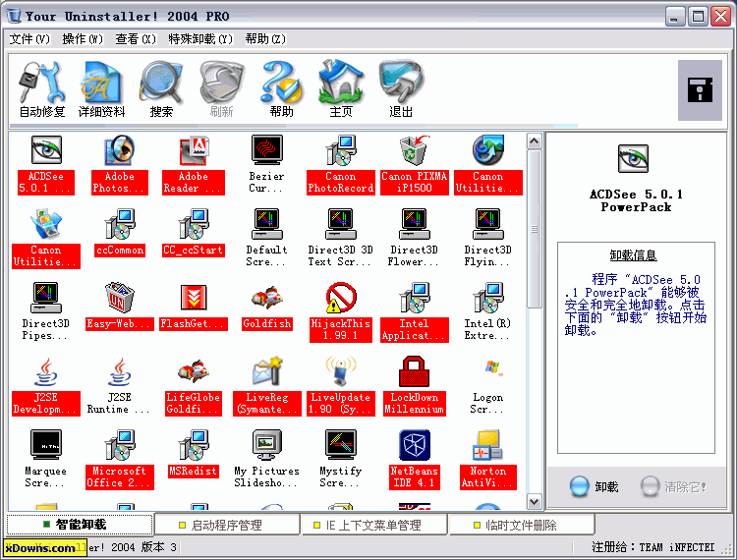This screenshot has width=737, height=560.
Task: Switch to 启动程序管理 tab
Action: 227,525
